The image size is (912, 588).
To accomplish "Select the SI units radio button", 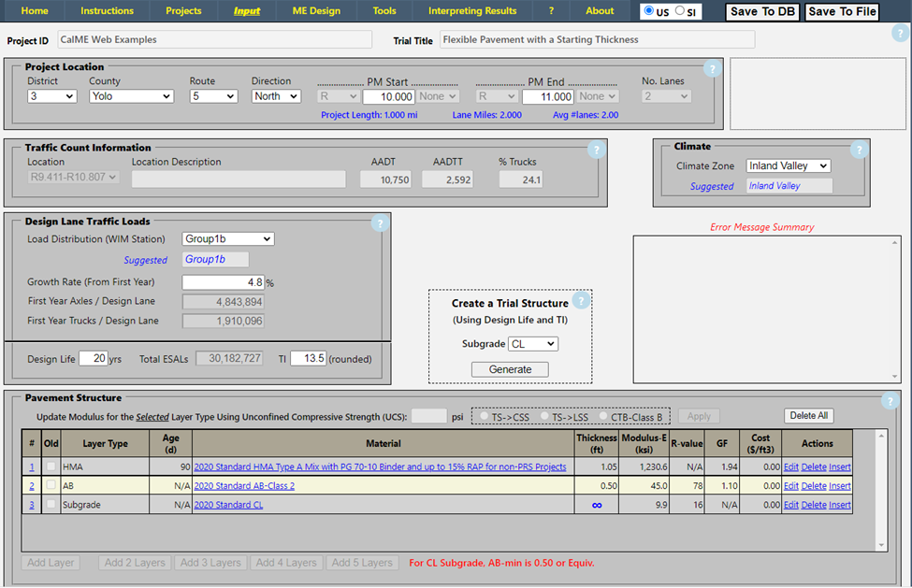I will (680, 11).
